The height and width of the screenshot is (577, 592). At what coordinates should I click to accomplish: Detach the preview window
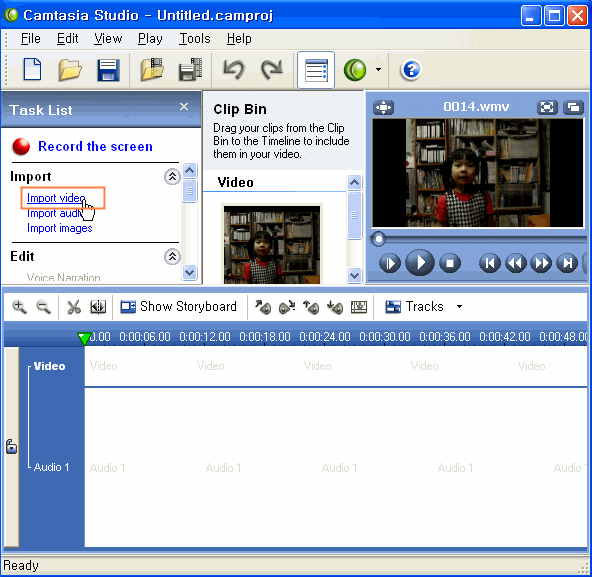click(x=573, y=108)
